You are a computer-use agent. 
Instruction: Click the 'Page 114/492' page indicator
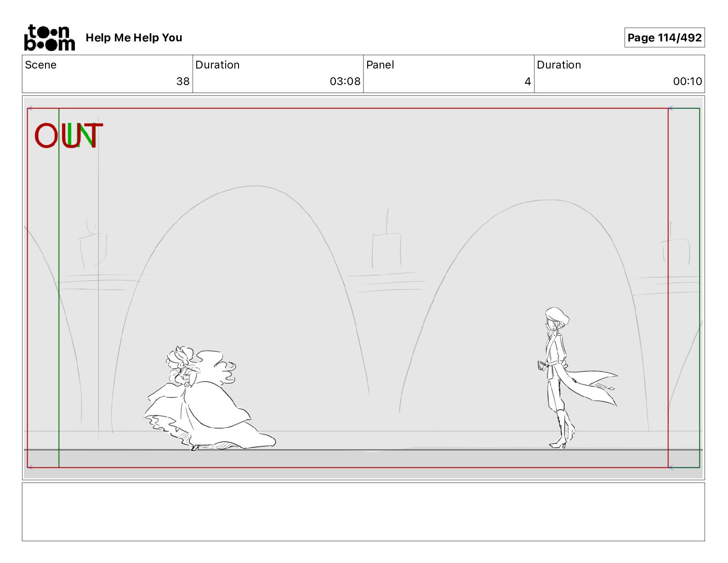[665, 38]
